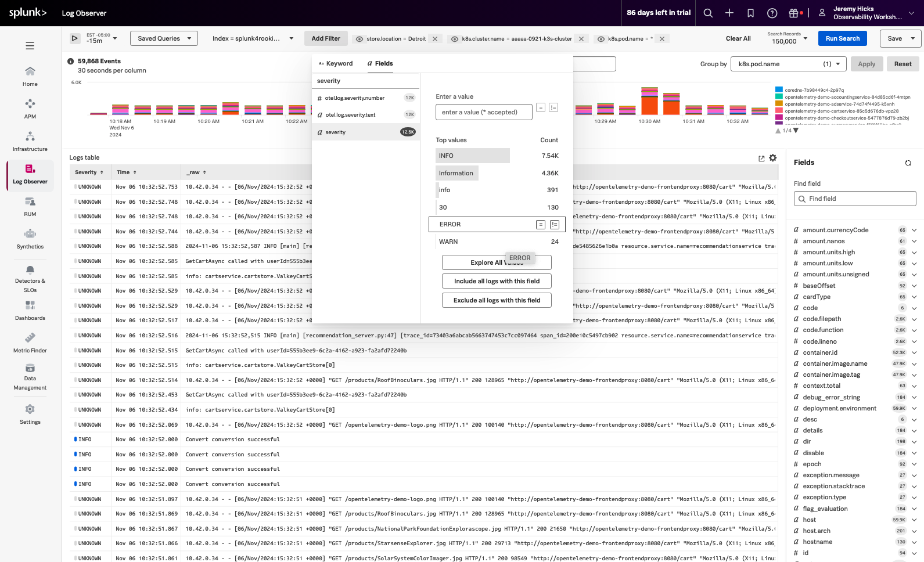Open Infrastructure in sidebar

[x=30, y=142]
